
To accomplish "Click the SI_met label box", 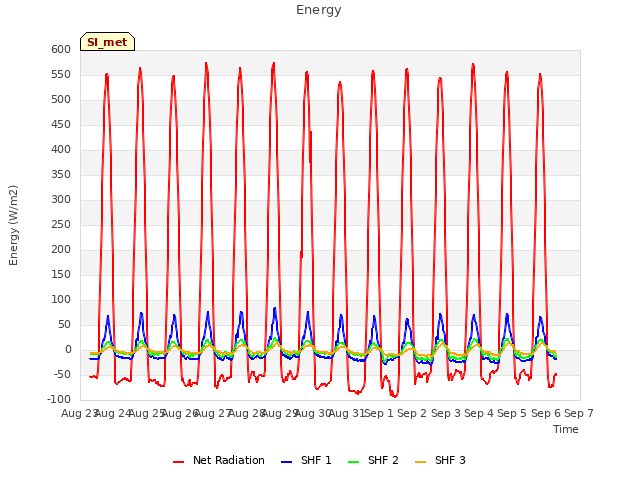I will 107,42.
